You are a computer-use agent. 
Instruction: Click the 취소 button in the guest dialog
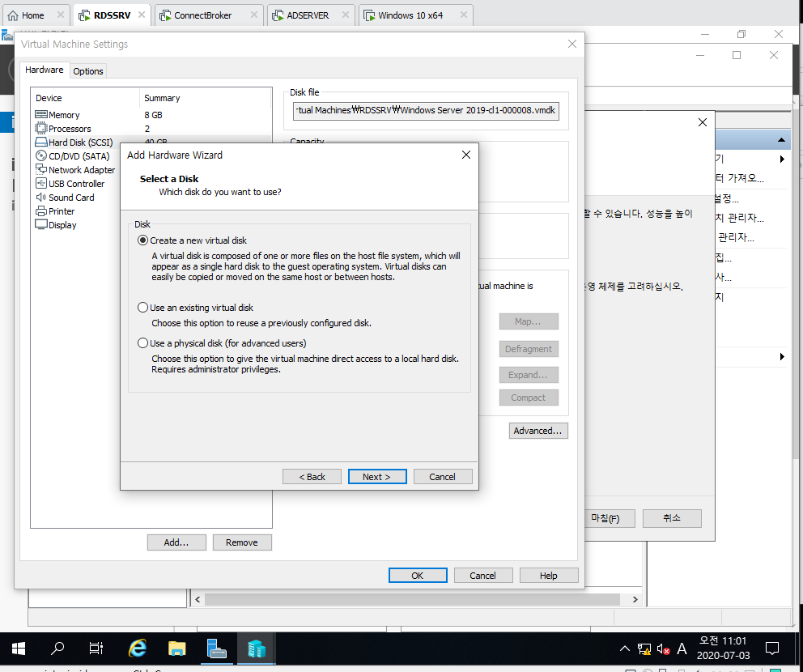pyautogui.click(x=672, y=518)
